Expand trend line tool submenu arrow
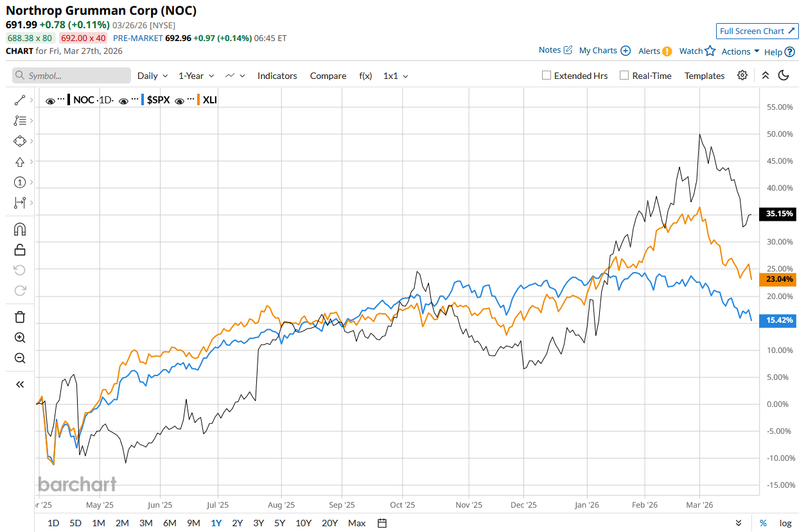Viewport: 806px width, 532px height. pos(30,100)
